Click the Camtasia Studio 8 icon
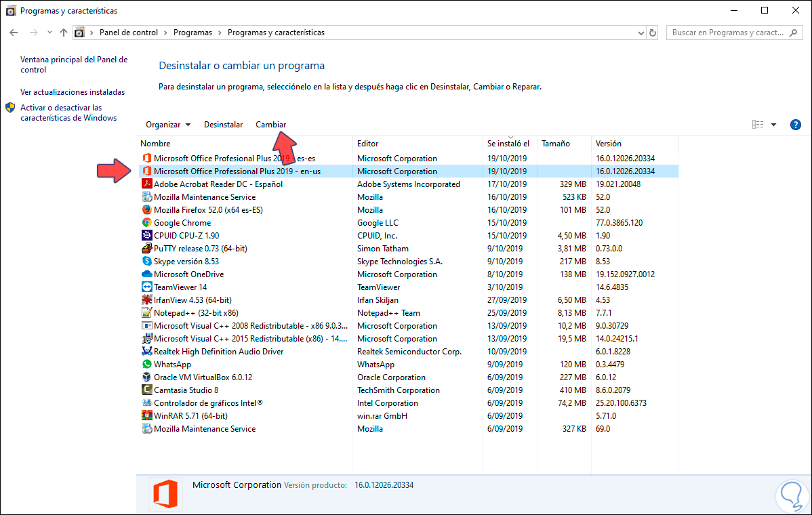The height and width of the screenshot is (515, 812). coord(147,390)
